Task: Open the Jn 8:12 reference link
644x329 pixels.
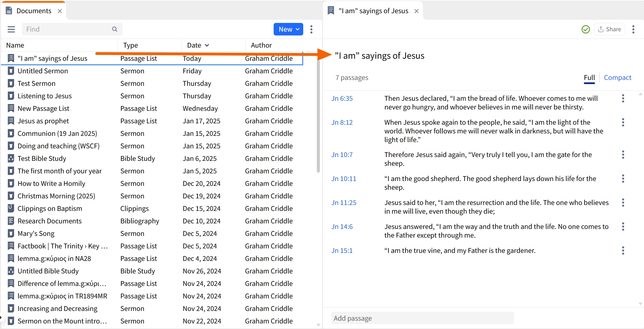Action: point(342,122)
